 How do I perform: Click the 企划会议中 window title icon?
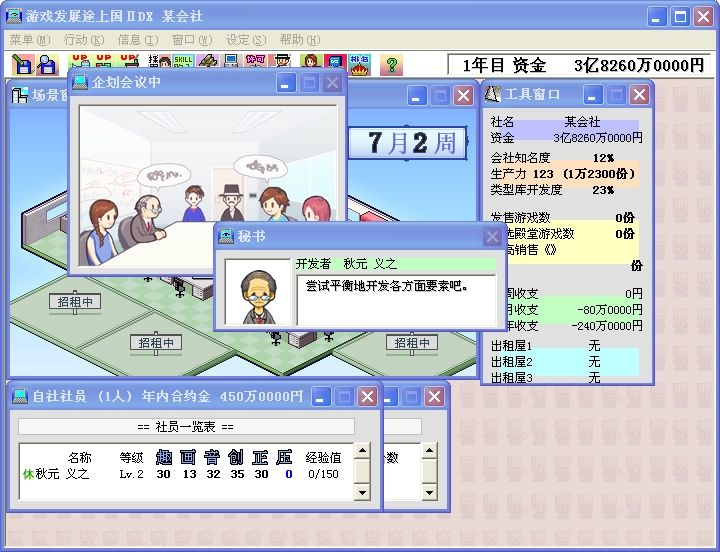(80, 82)
